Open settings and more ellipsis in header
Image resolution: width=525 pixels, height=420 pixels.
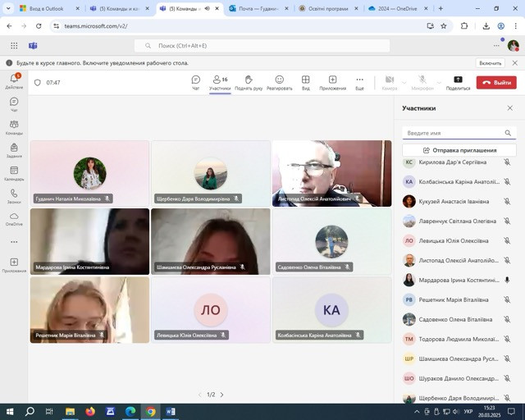coord(496,46)
